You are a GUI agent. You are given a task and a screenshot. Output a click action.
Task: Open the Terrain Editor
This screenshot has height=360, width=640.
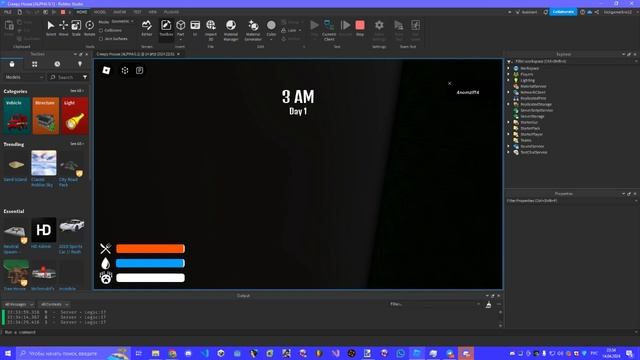[147, 29]
